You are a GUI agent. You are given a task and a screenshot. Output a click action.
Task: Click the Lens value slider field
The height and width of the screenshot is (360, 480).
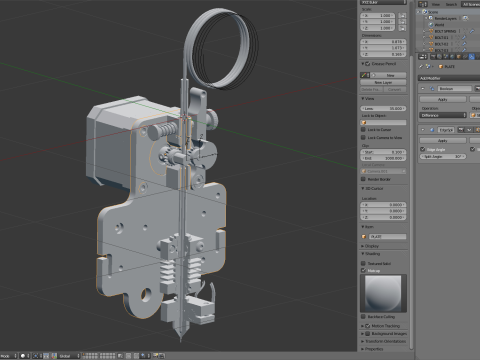click(x=383, y=109)
